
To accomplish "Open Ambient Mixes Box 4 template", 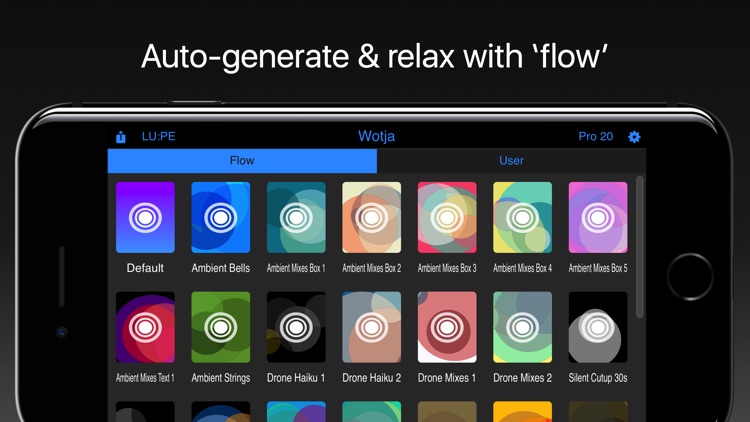I will 522,217.
